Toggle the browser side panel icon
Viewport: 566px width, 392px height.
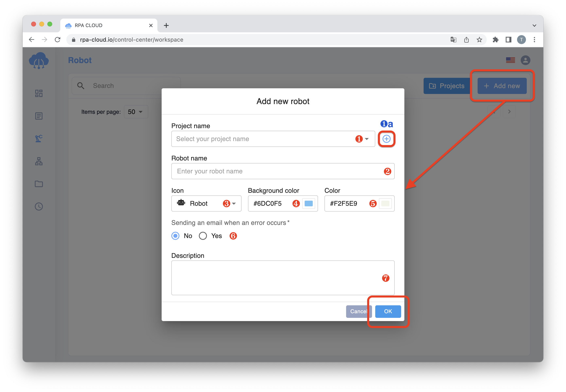[x=509, y=40]
